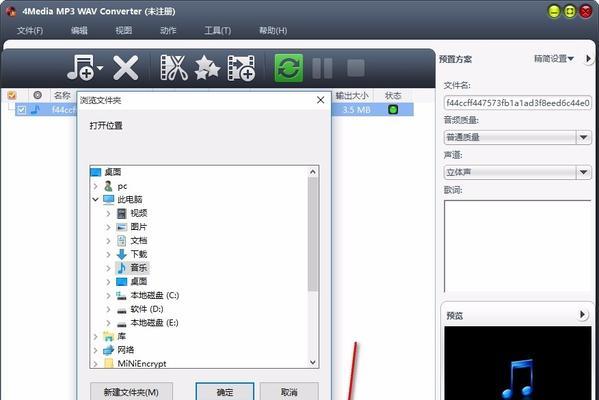This screenshot has width=599, height=400.
Task: Click the pause toolbar button
Action: pos(322,68)
